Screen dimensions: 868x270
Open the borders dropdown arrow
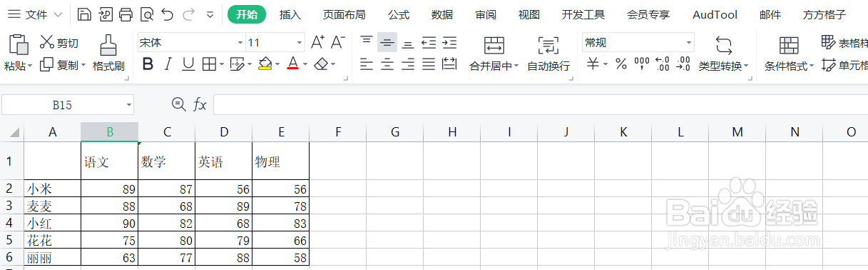pos(222,65)
